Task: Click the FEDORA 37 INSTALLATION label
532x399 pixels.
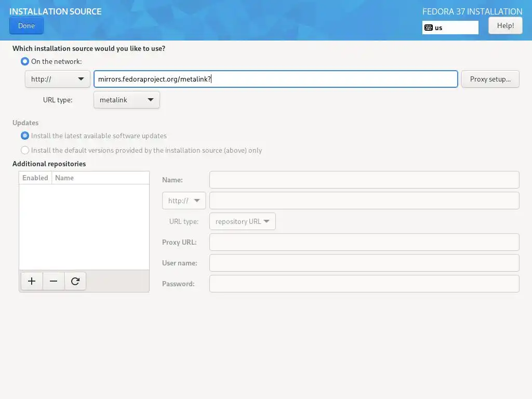Action: coord(472,11)
